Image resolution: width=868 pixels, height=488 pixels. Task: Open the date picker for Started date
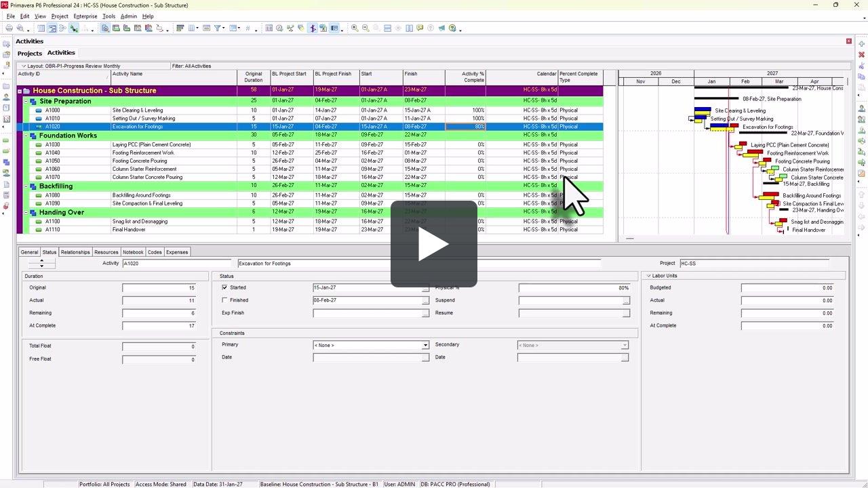(x=425, y=288)
